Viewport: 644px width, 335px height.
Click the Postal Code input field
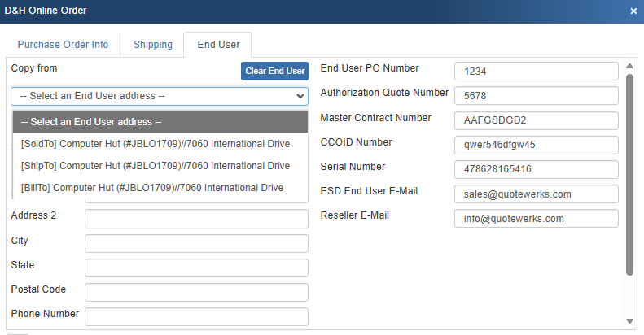point(196,292)
